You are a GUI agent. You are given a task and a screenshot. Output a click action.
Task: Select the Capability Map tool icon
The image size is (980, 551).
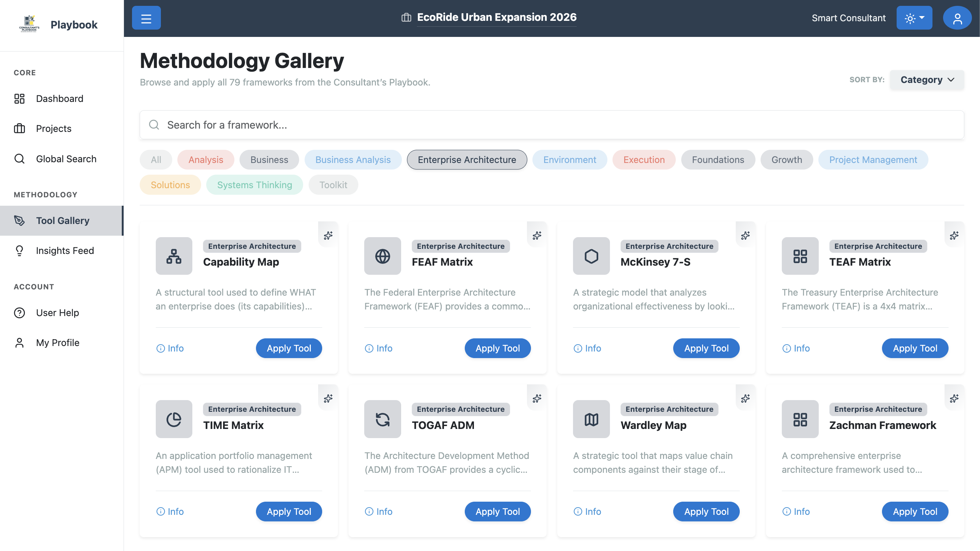tap(173, 256)
